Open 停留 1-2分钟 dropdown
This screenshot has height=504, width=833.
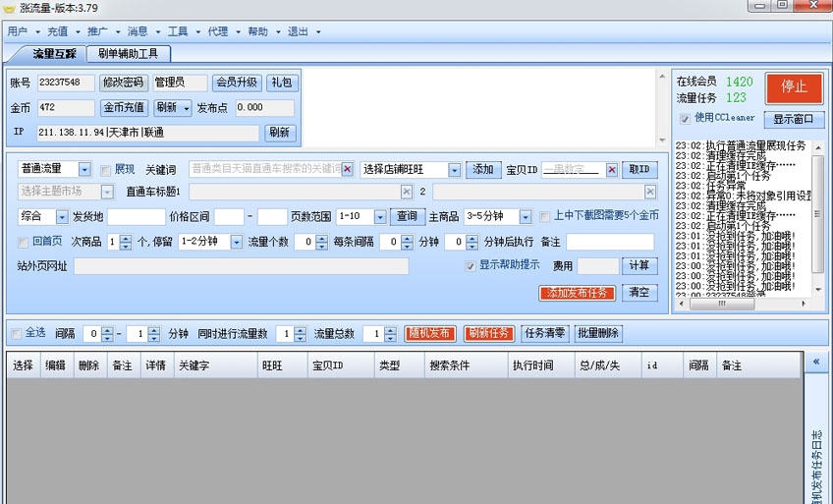pos(237,242)
